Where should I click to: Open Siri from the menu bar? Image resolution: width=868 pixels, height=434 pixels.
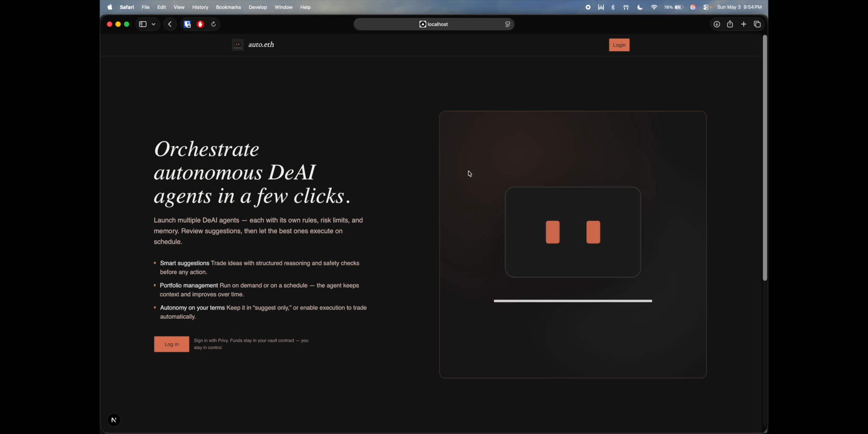tap(693, 7)
